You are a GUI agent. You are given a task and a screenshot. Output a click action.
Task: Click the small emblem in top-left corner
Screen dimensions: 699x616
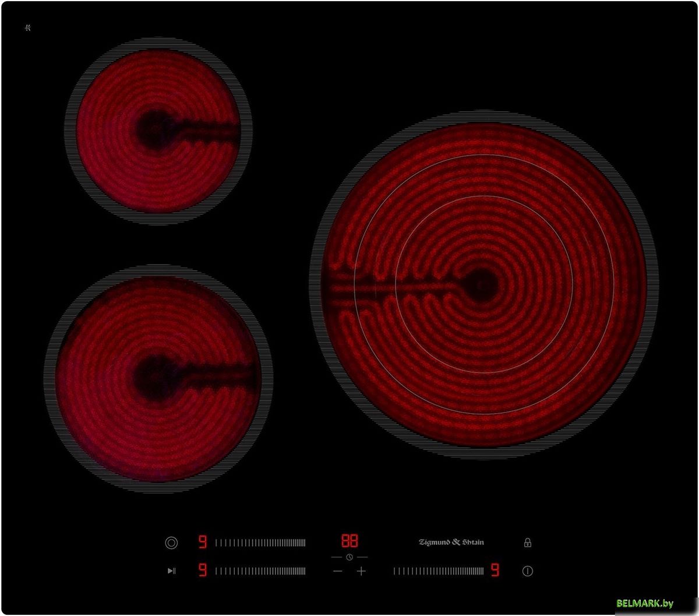(x=28, y=28)
